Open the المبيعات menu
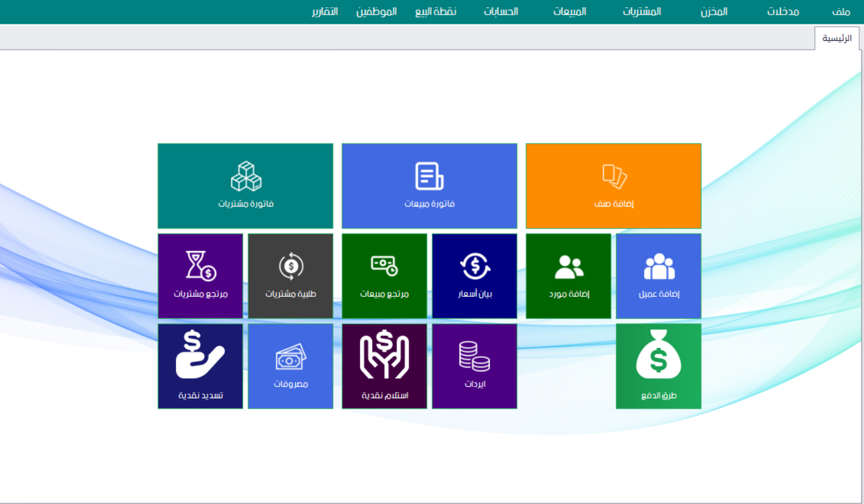The width and height of the screenshot is (864, 504). [x=569, y=11]
